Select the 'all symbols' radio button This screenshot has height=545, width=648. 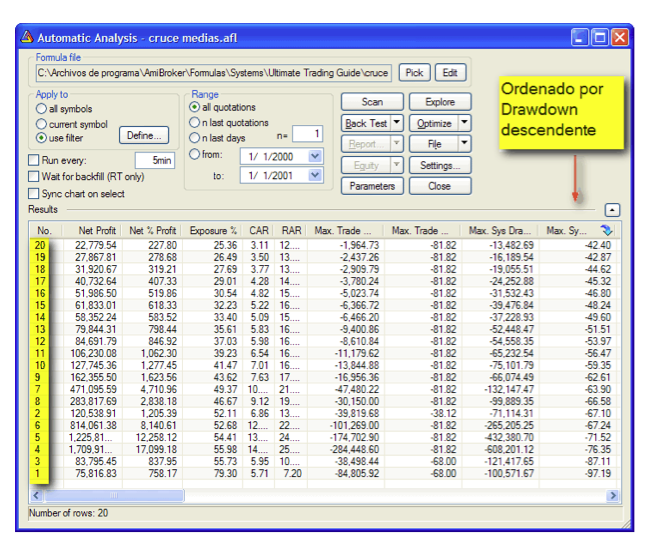pyautogui.click(x=41, y=109)
